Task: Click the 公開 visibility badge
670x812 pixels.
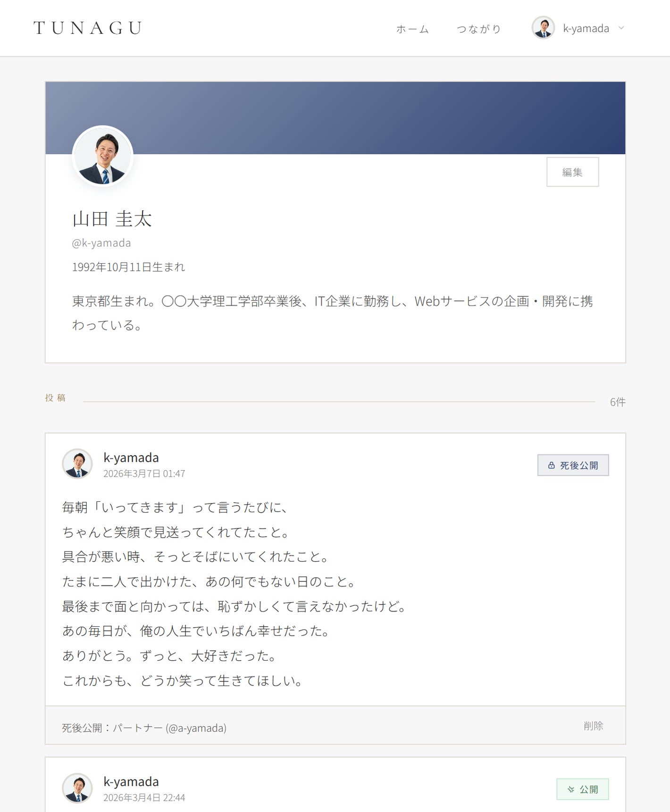Action: coord(582,789)
